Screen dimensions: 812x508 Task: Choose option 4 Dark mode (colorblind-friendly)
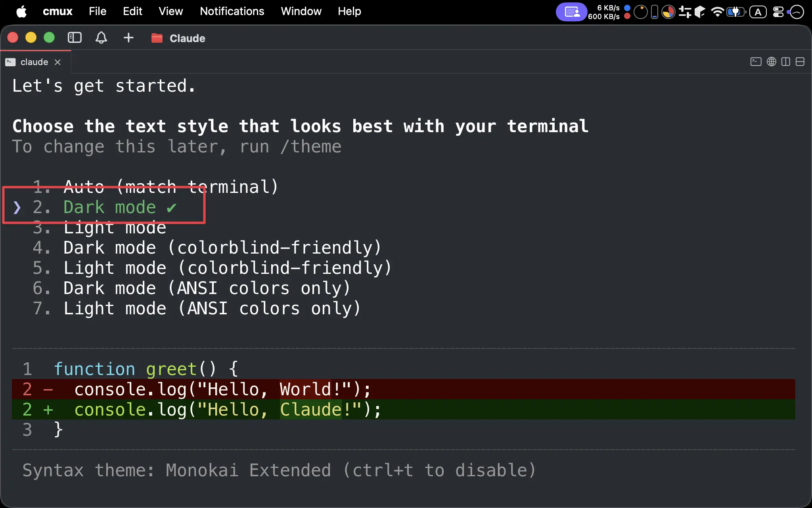pos(207,248)
